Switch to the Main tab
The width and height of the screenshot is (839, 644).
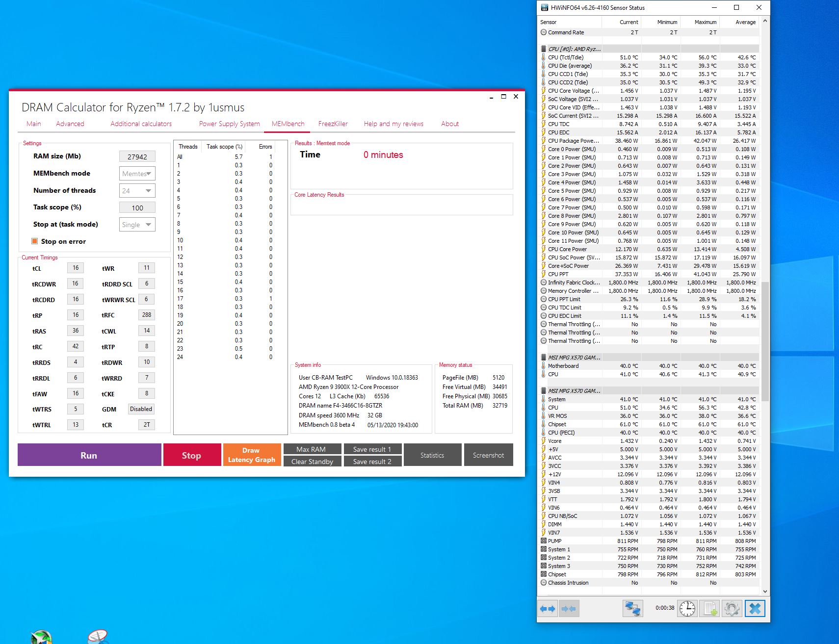pos(34,124)
